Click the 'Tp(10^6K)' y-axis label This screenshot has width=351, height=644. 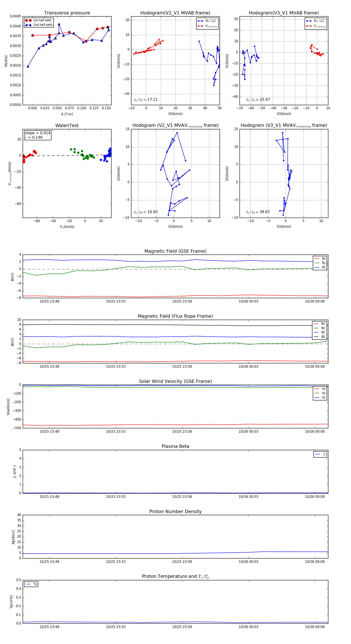tap(11, 602)
